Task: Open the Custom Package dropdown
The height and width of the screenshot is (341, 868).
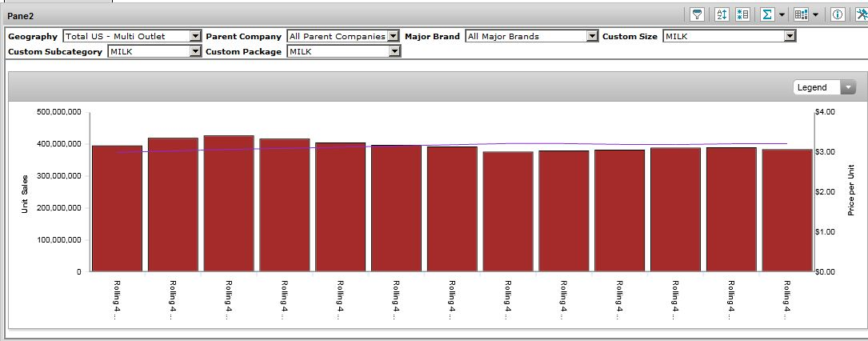Action: point(394,51)
